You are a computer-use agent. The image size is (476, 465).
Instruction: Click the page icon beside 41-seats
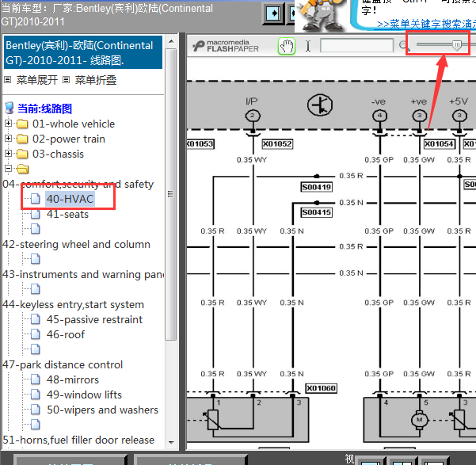[x=36, y=214]
